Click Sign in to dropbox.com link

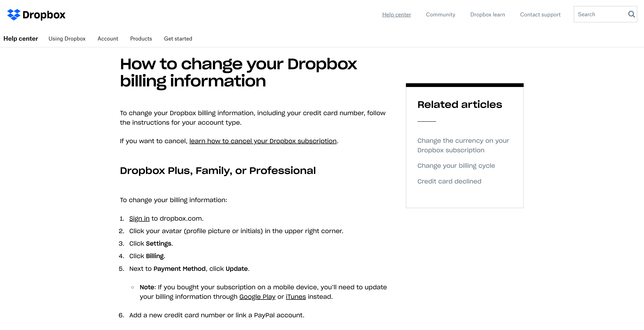coord(139,218)
